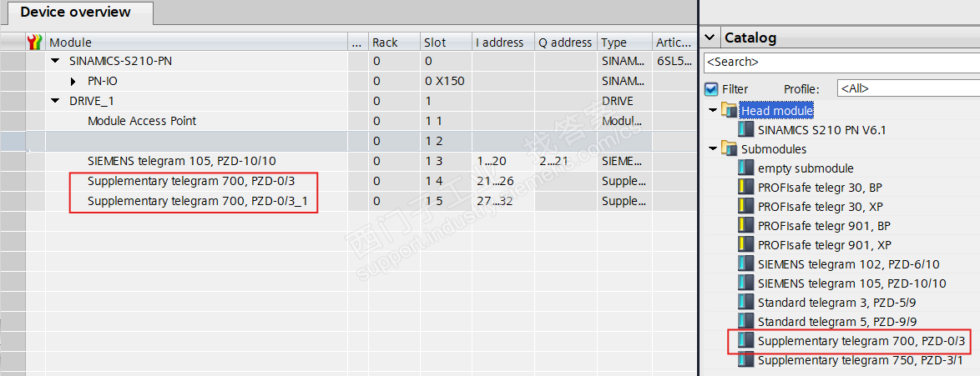This screenshot has height=376, width=980.
Task: Collapse the Submodules folder
Action: (712, 148)
